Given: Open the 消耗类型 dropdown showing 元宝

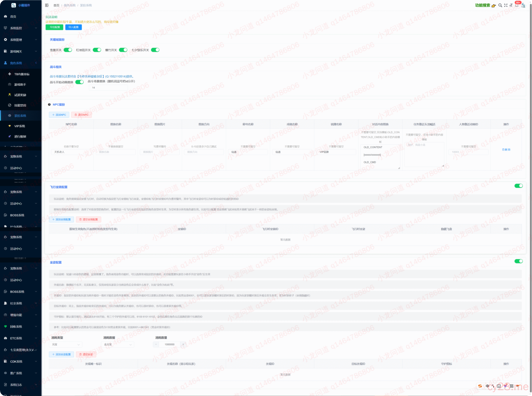Looking at the screenshot, I should [x=66, y=344].
